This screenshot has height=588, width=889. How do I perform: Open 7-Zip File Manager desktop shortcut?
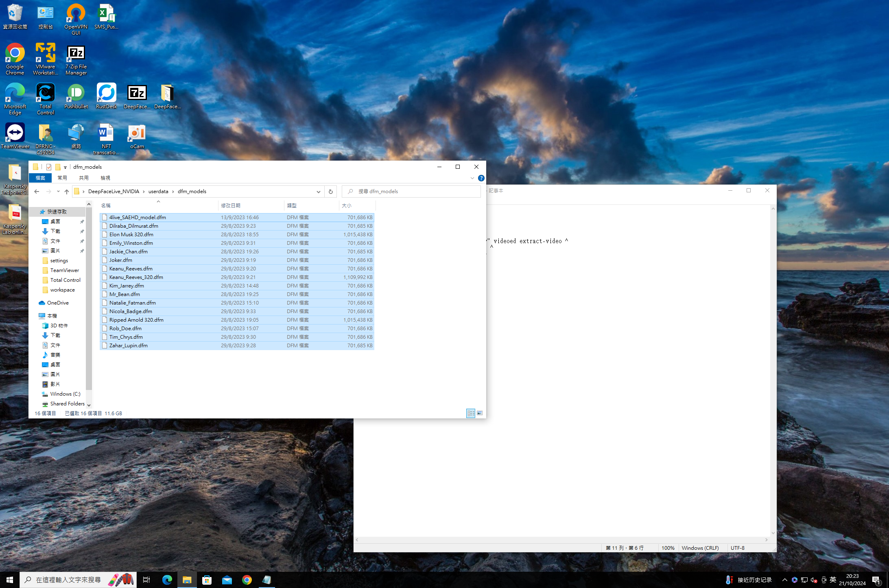click(76, 59)
